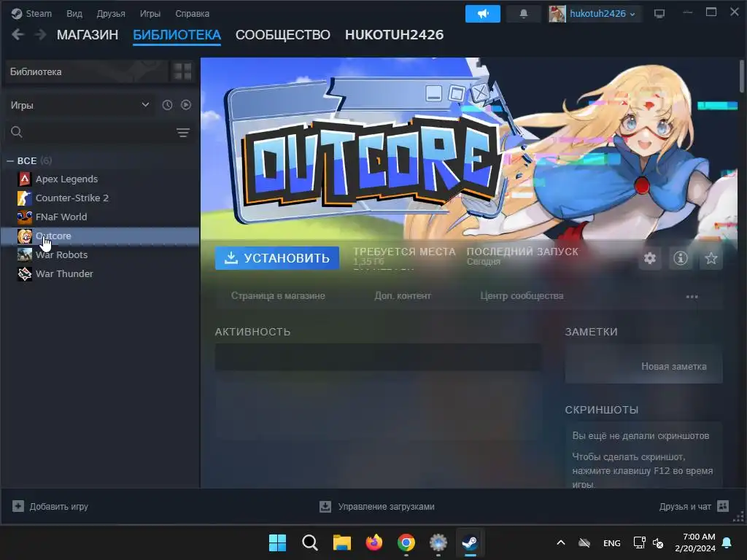Open the Справка menu
Viewport: 747px width, 560px height.
192,13
